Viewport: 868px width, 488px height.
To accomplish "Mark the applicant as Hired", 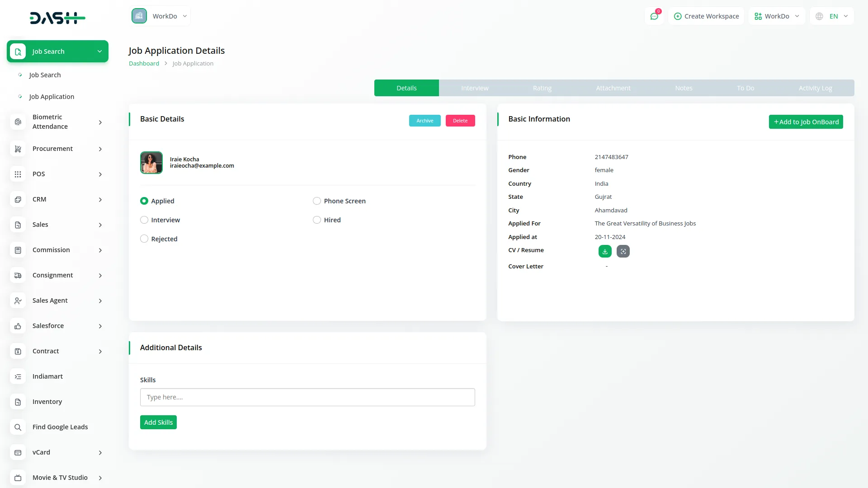I will (x=317, y=220).
